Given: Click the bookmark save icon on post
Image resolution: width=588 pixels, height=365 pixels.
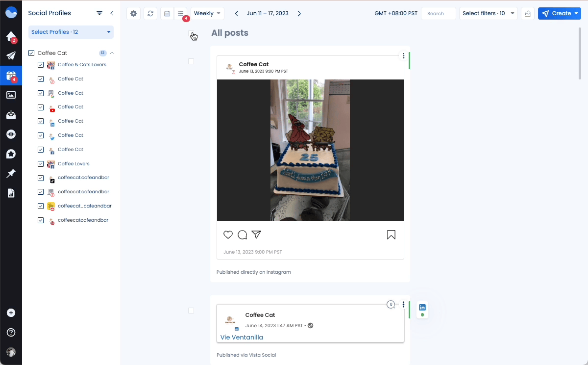Looking at the screenshot, I should click(391, 235).
